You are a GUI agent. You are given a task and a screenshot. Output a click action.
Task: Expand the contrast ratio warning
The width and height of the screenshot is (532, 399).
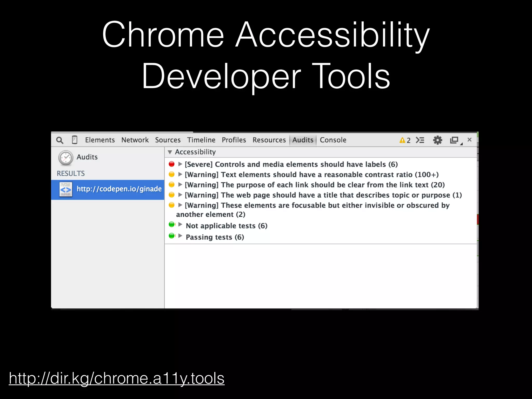coord(180,175)
